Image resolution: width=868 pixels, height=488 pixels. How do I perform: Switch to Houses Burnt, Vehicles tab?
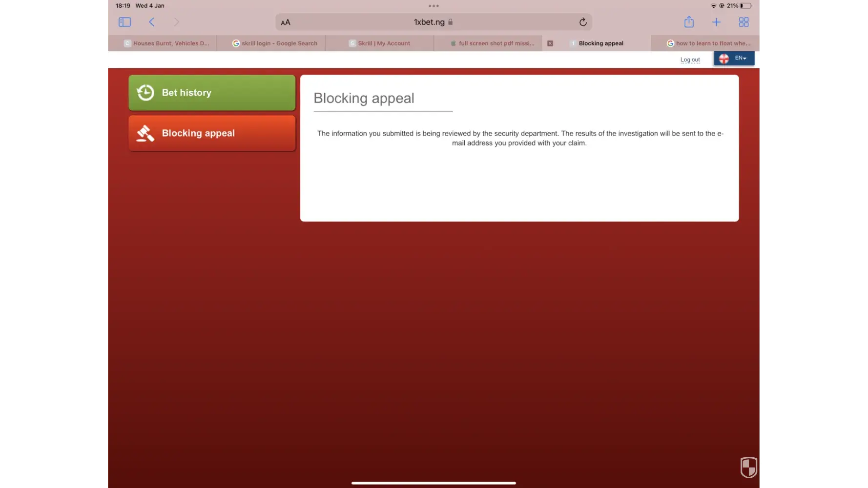[166, 43]
